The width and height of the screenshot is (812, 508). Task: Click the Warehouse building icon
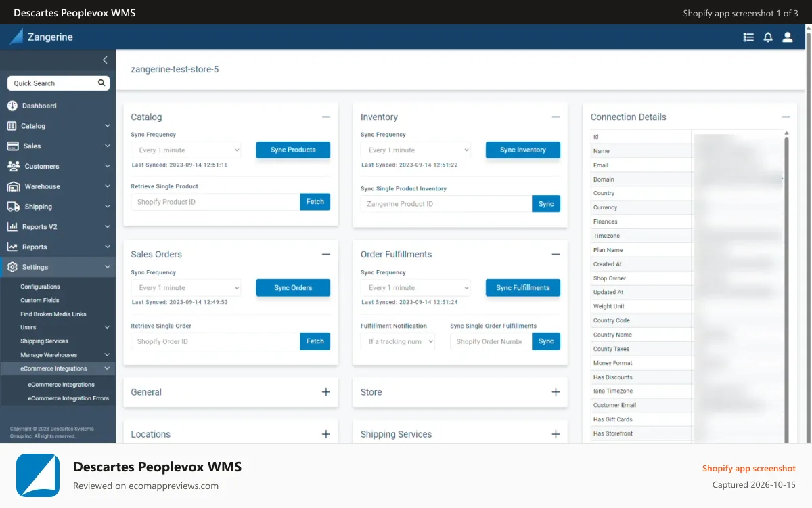13,186
